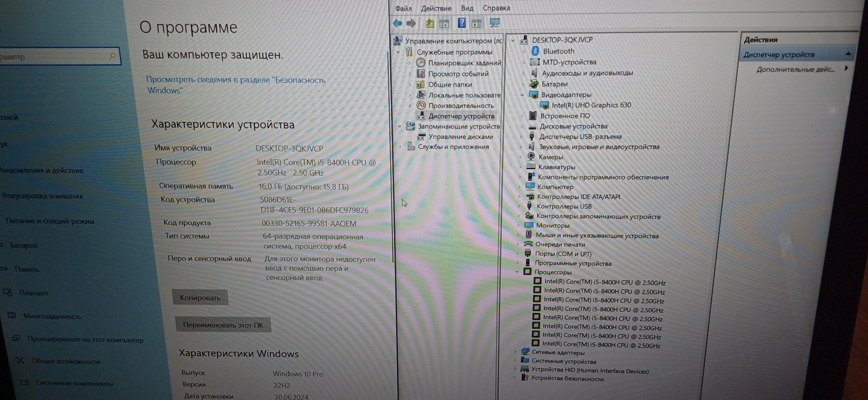Collapse the Видеоадаптеры category
The image size is (868, 400).
pos(523,95)
